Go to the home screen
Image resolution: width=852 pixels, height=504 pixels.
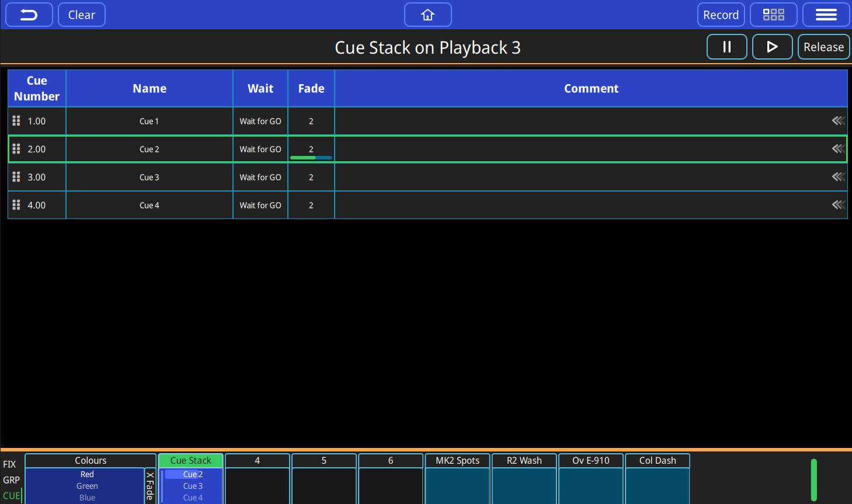427,15
